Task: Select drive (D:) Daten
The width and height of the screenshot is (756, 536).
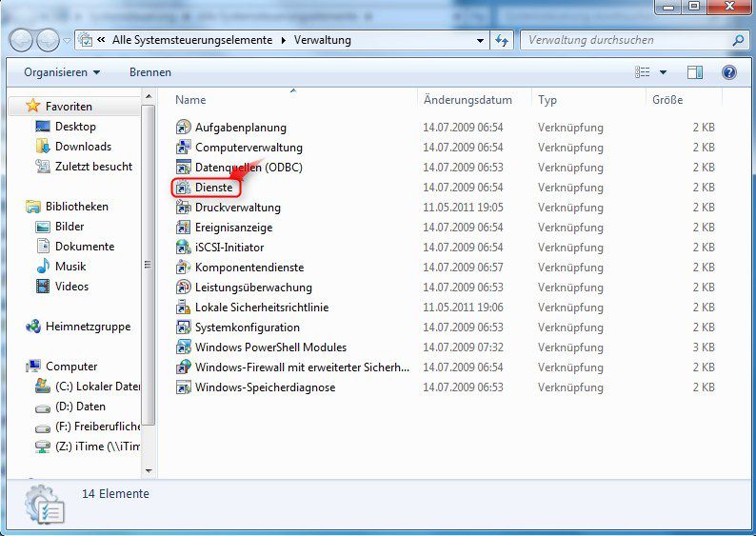Action: [x=80, y=407]
